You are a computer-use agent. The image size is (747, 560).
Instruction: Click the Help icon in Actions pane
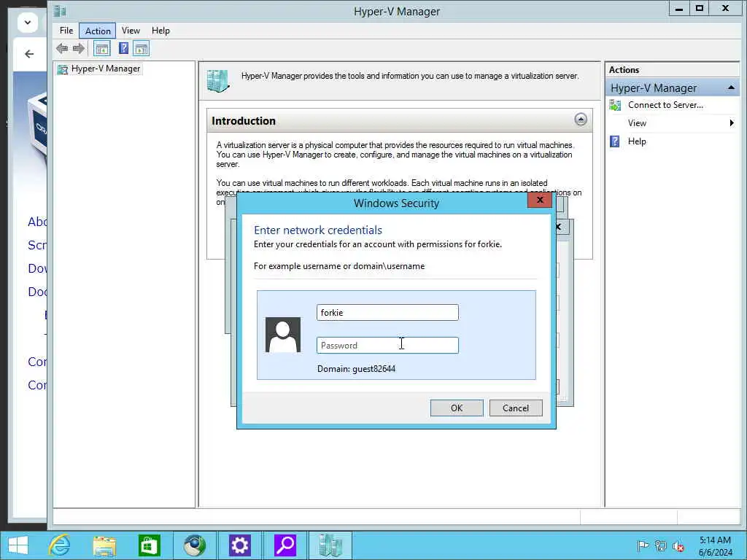(x=615, y=141)
